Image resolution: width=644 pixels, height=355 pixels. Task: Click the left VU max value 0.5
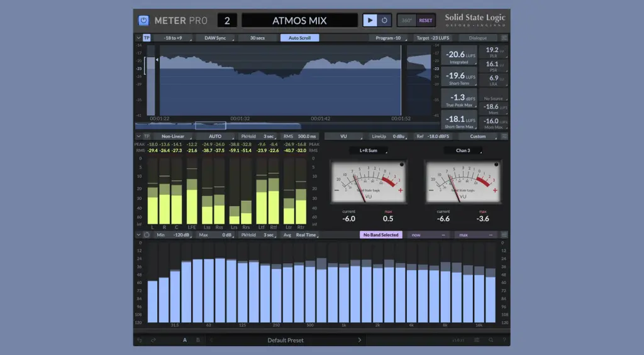point(388,219)
